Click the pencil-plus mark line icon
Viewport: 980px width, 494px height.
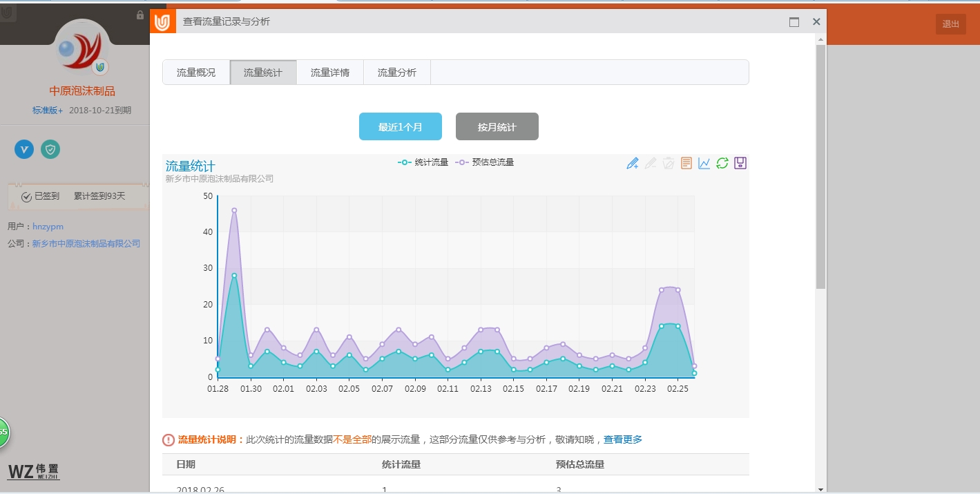(x=632, y=164)
